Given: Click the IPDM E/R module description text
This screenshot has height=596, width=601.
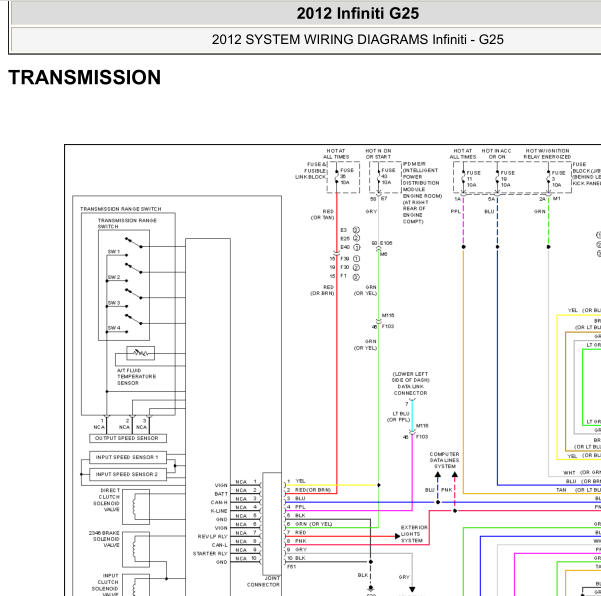Looking at the screenshot, I should point(422,192).
